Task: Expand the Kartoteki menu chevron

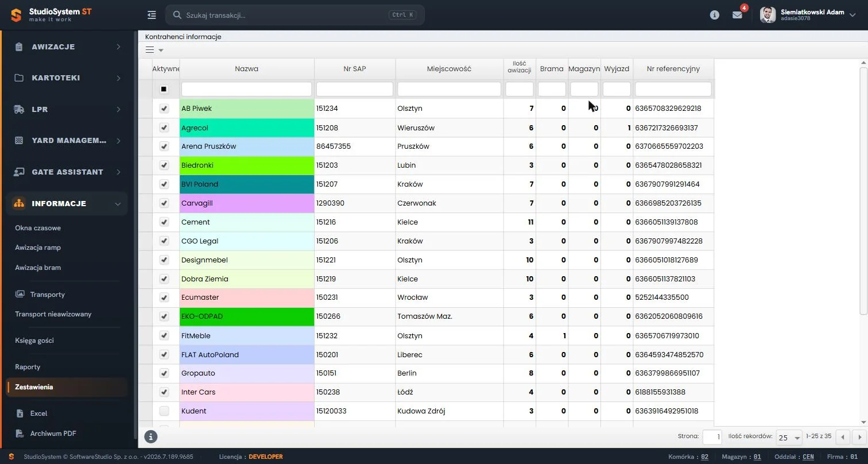Action: point(118,78)
